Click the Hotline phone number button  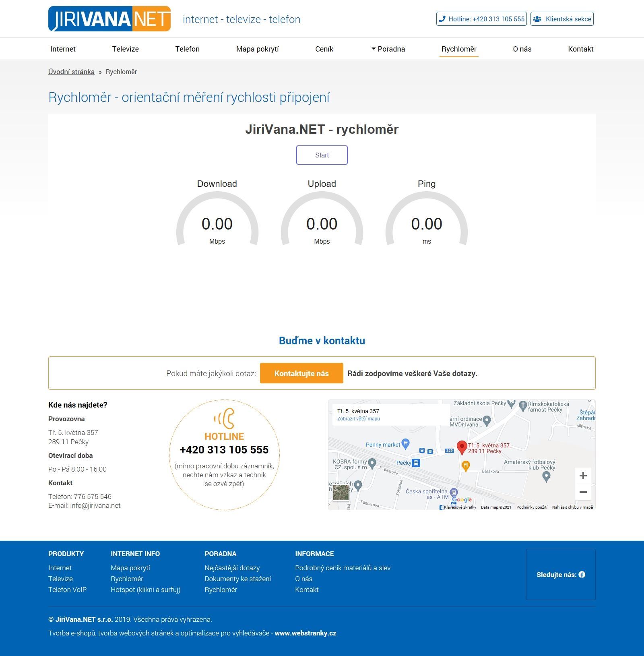pyautogui.click(x=481, y=19)
